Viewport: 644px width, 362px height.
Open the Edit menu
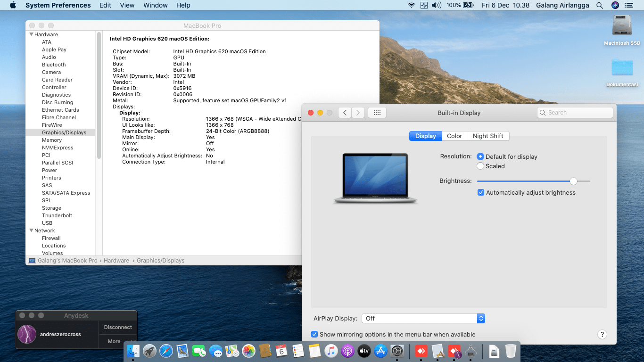click(106, 5)
